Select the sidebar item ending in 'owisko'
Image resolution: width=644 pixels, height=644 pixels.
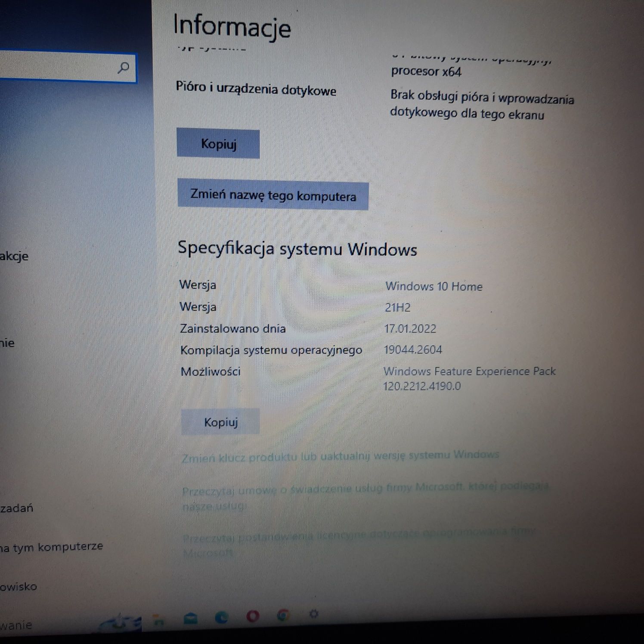point(19,587)
